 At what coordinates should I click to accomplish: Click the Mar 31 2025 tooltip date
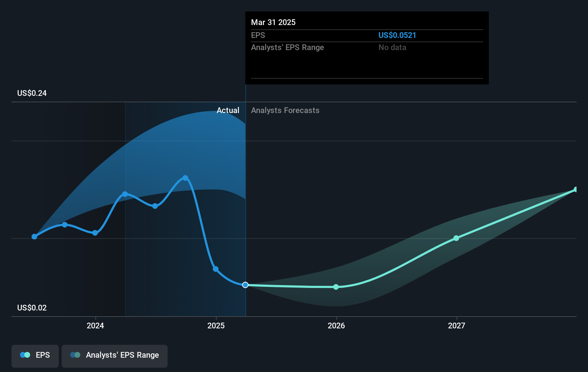click(x=273, y=22)
